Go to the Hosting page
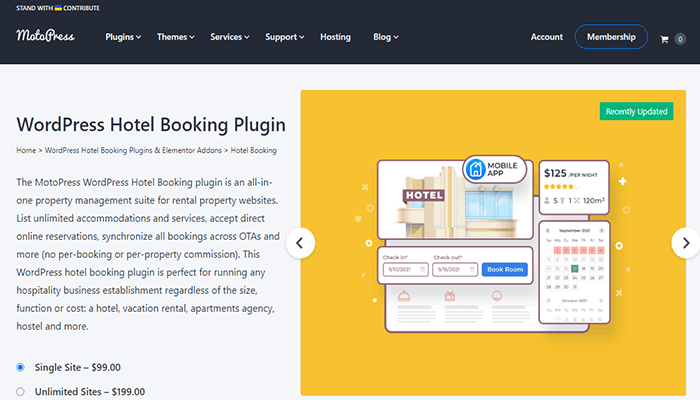Viewport: 700px width, 400px height. click(x=335, y=37)
